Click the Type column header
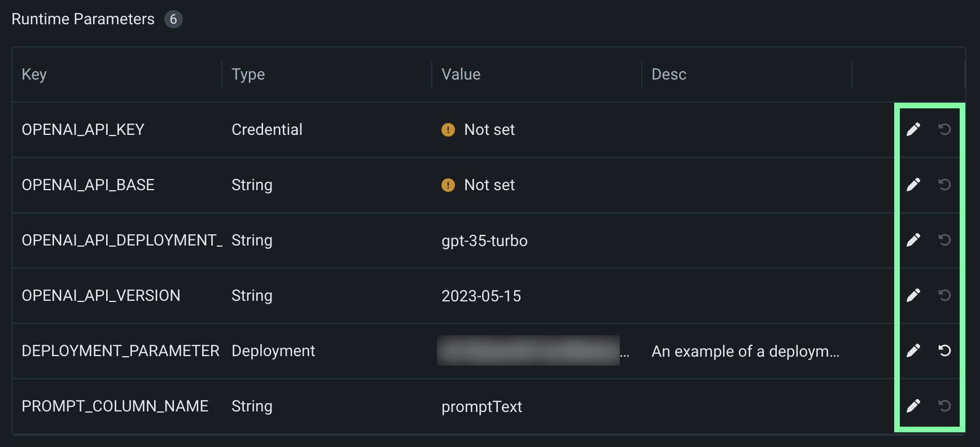 pos(248,74)
